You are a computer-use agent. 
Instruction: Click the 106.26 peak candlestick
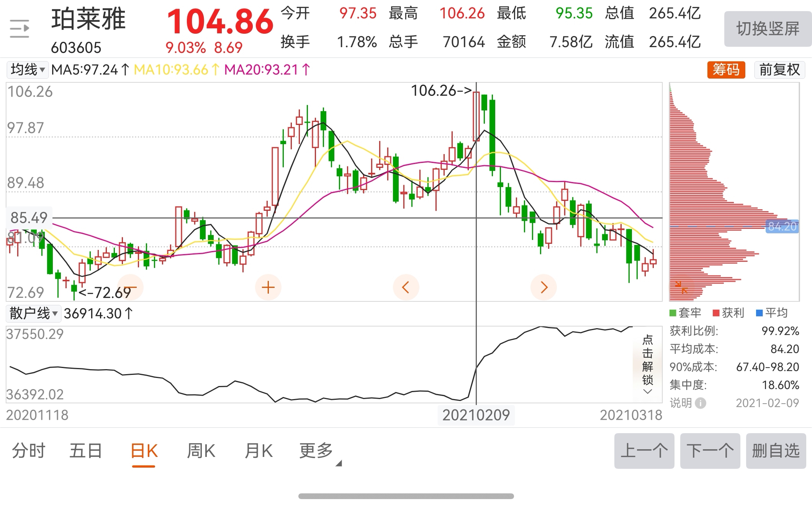pos(476,116)
